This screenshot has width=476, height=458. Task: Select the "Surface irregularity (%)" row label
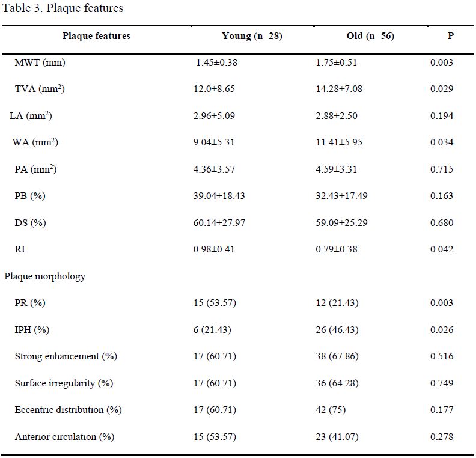(64, 383)
